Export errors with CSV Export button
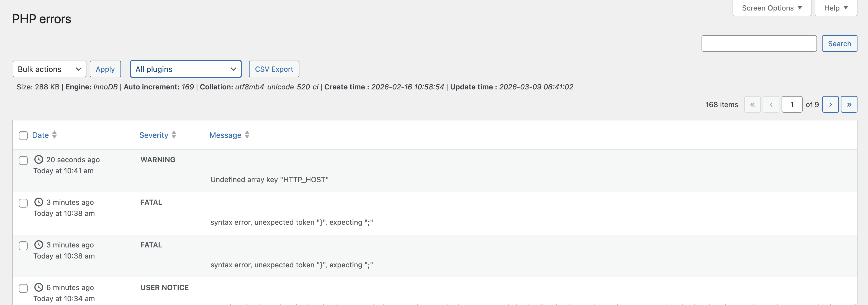Viewport: 868px width, 305px height. point(274,69)
